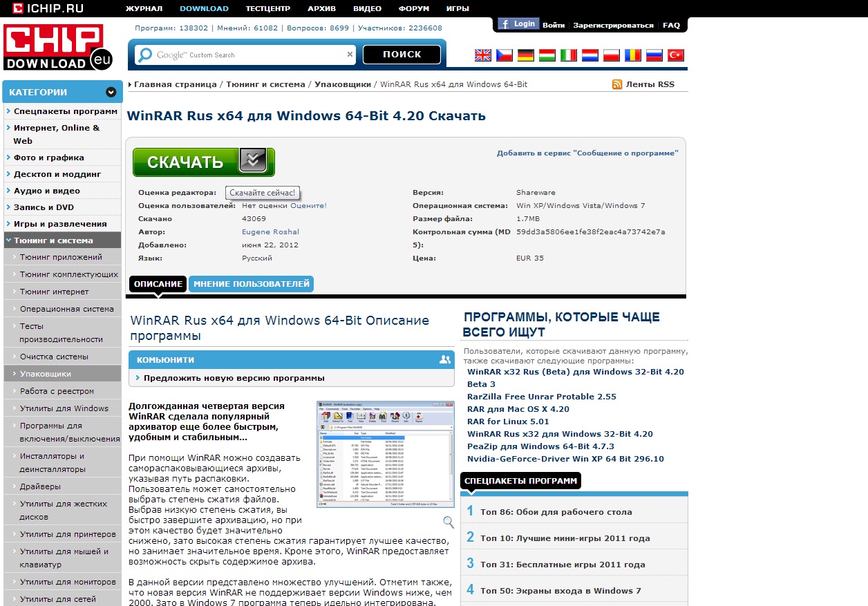Click the Italian flag icon

click(568, 55)
